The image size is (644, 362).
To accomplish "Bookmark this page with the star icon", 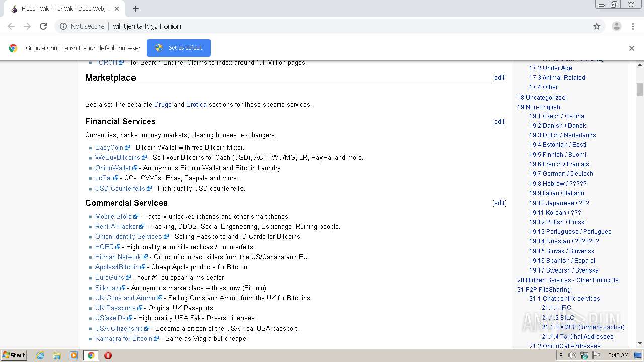I will (x=597, y=26).
